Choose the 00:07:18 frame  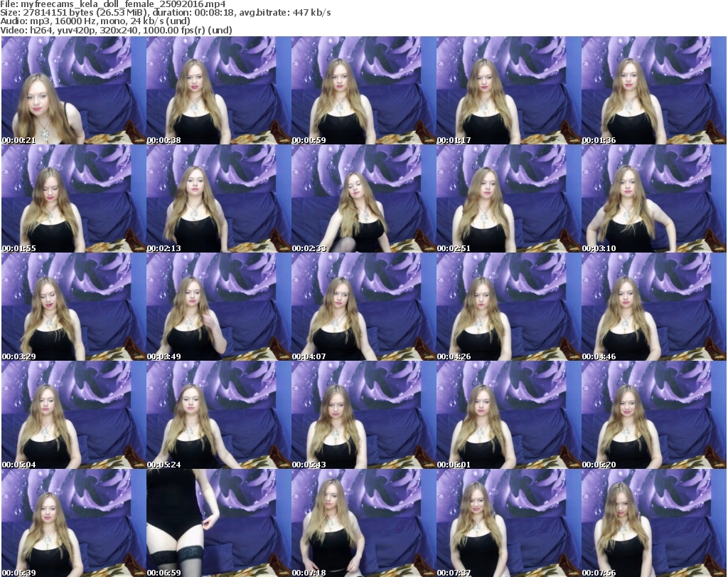pyautogui.click(x=363, y=523)
